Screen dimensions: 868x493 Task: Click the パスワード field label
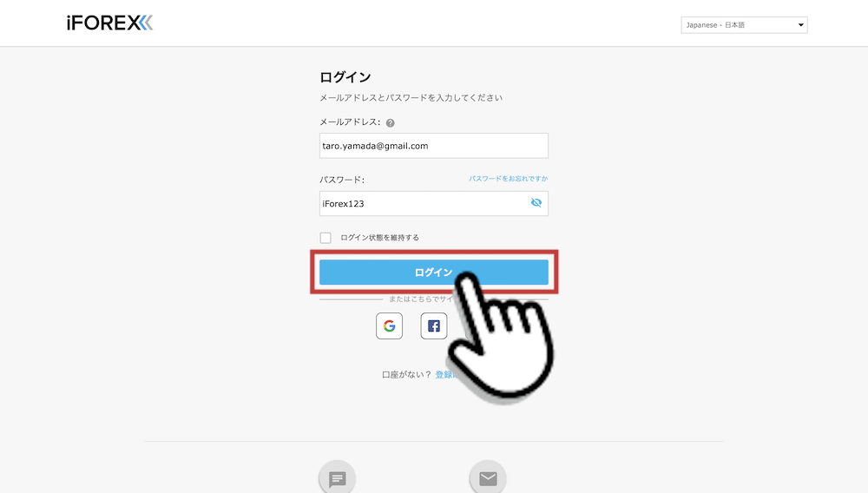point(342,180)
